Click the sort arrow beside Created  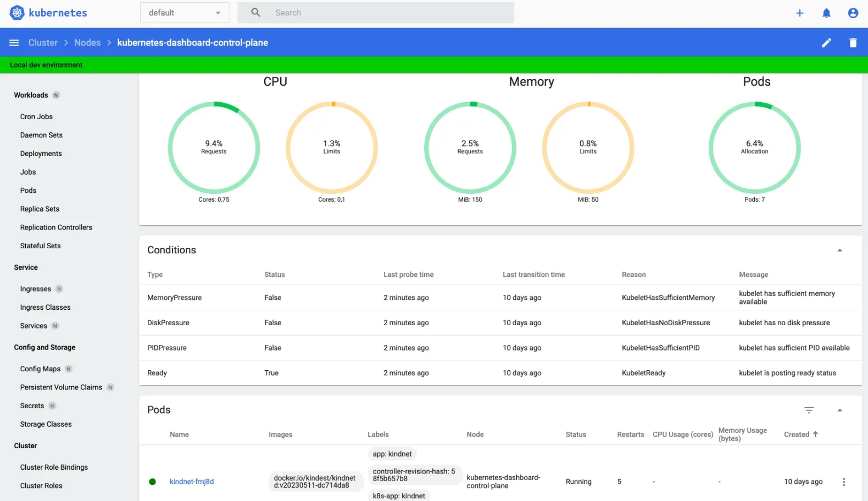815,434
